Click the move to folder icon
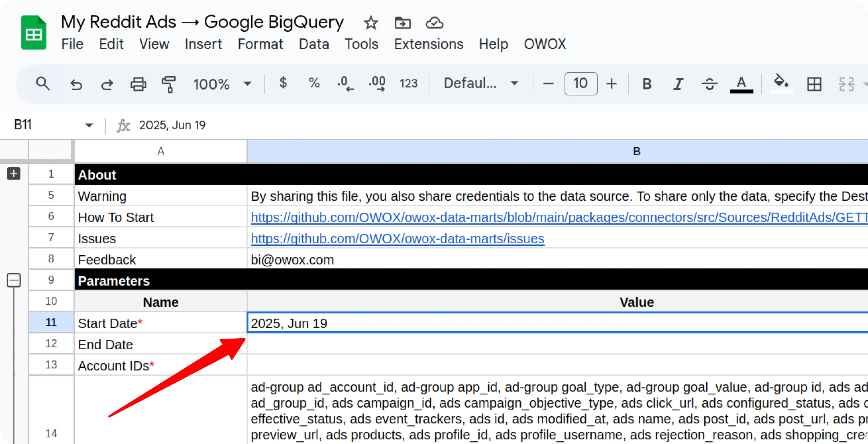 [402, 23]
